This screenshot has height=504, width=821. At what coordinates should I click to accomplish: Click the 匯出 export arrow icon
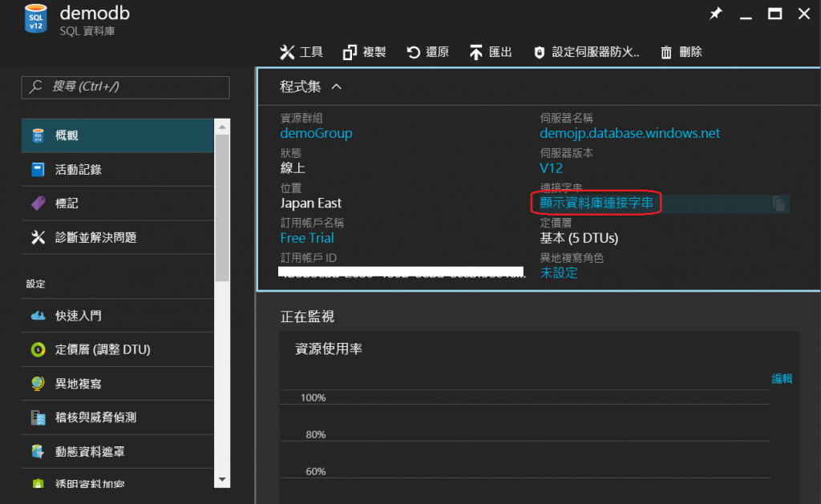coord(475,52)
